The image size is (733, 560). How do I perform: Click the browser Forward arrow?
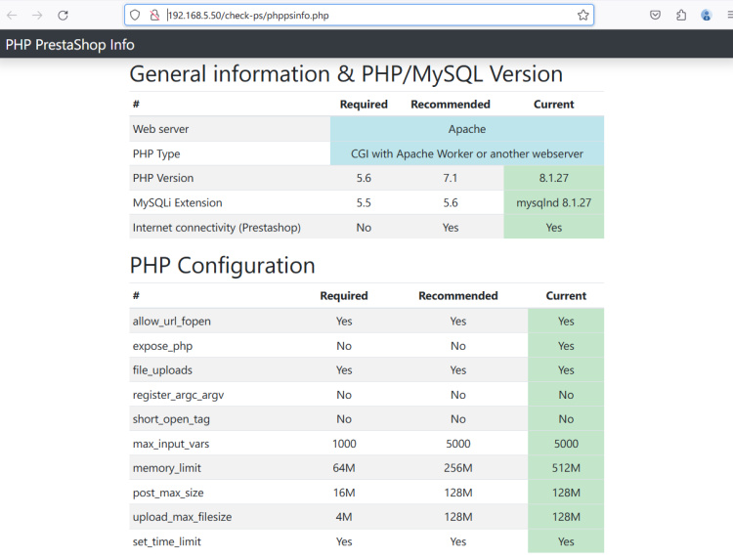37,16
